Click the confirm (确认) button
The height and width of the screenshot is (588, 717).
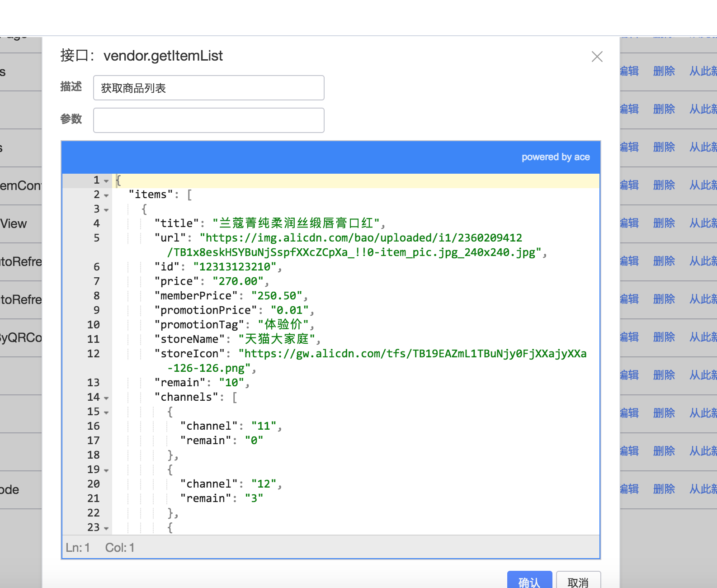[529, 581]
